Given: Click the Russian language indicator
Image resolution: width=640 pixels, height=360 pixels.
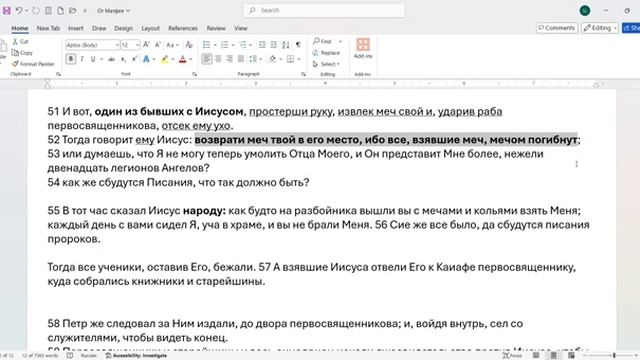Looking at the screenshot, I should point(89,356).
